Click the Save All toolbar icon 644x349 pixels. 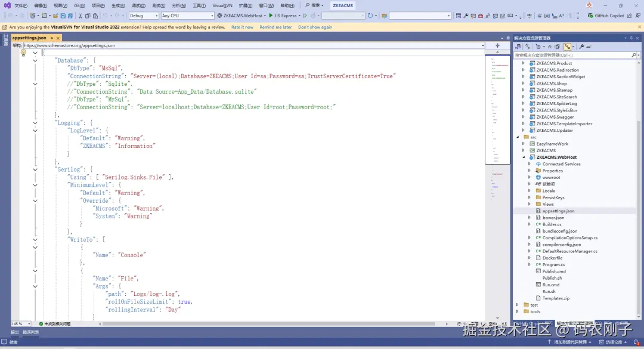[70, 16]
